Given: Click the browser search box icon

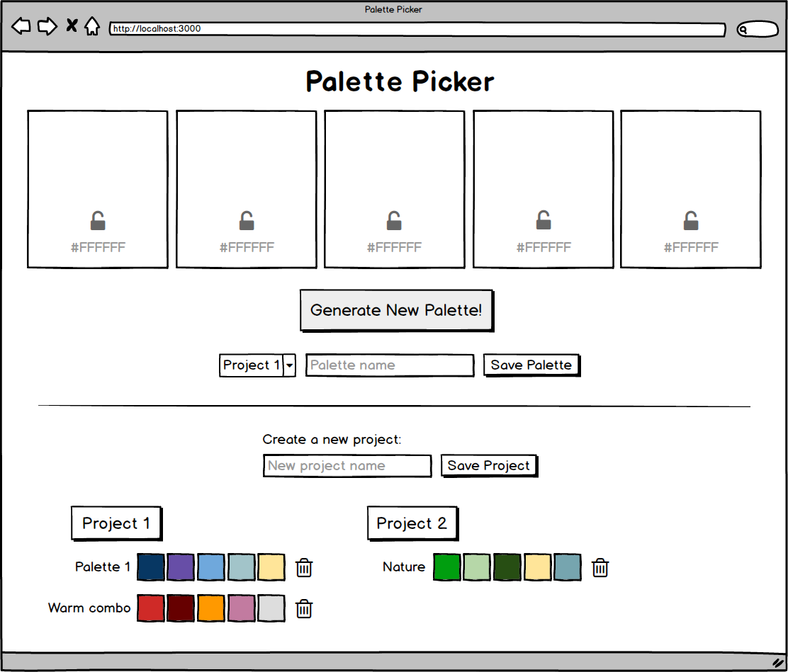Looking at the screenshot, I should tap(758, 29).
